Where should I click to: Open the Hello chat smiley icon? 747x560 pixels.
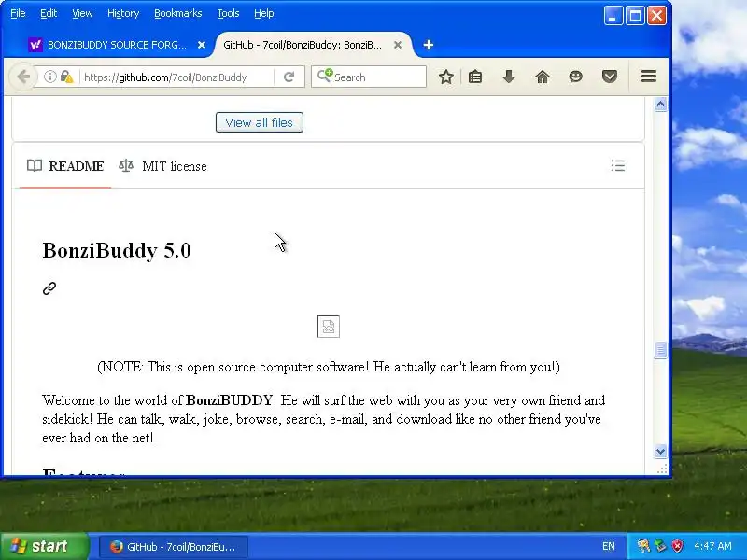click(x=575, y=77)
